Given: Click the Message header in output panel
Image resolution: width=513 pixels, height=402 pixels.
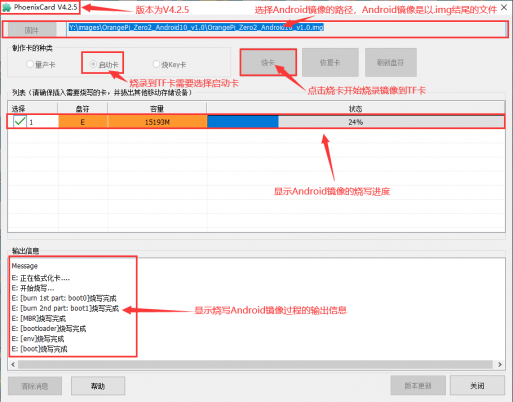Looking at the screenshot, I should coord(25,266).
